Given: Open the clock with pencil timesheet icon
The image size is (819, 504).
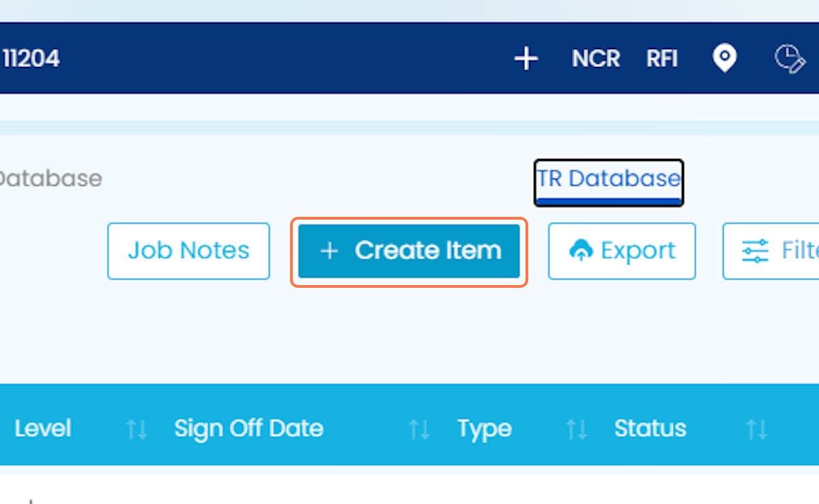Looking at the screenshot, I should point(790,59).
